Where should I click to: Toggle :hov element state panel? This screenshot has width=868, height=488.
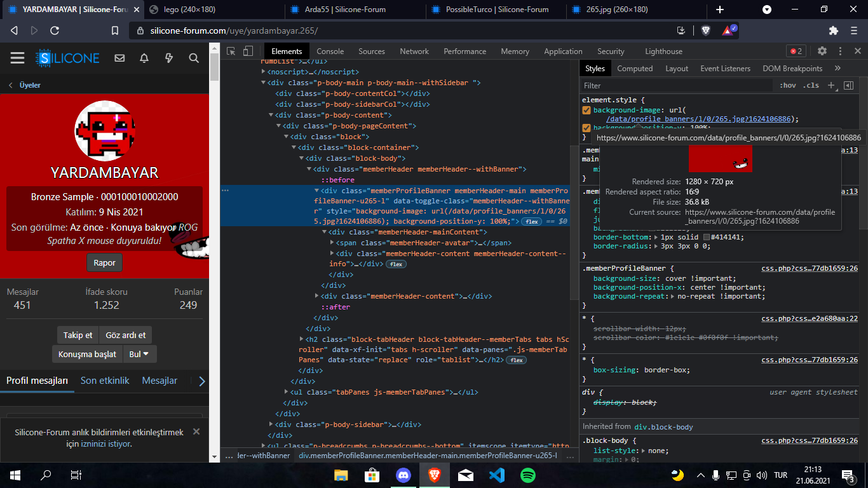pyautogui.click(x=788, y=86)
